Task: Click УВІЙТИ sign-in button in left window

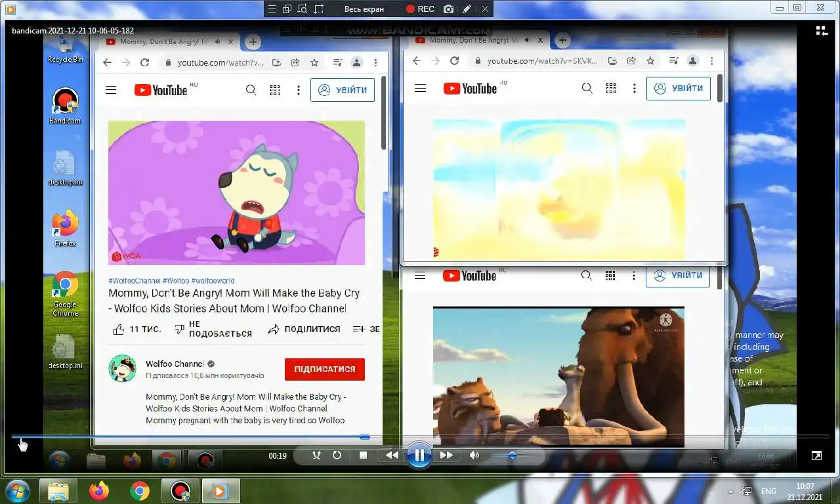Action: pos(343,90)
